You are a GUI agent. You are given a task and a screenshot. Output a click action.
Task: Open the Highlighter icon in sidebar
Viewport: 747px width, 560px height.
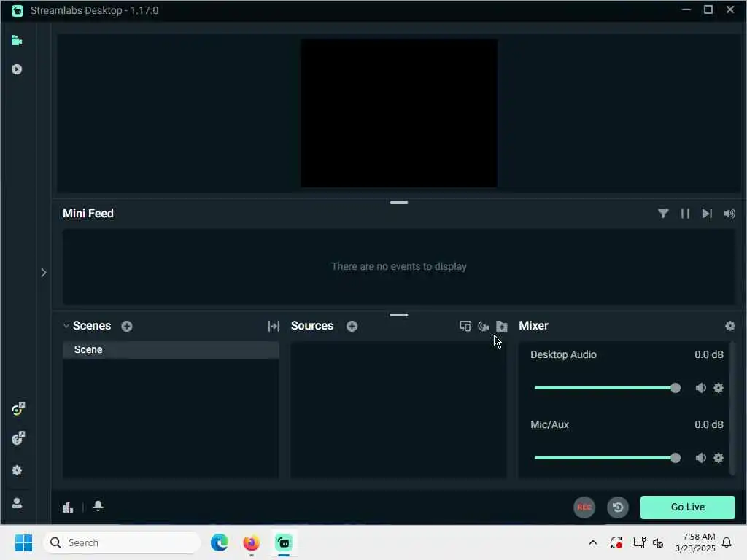pos(17,69)
